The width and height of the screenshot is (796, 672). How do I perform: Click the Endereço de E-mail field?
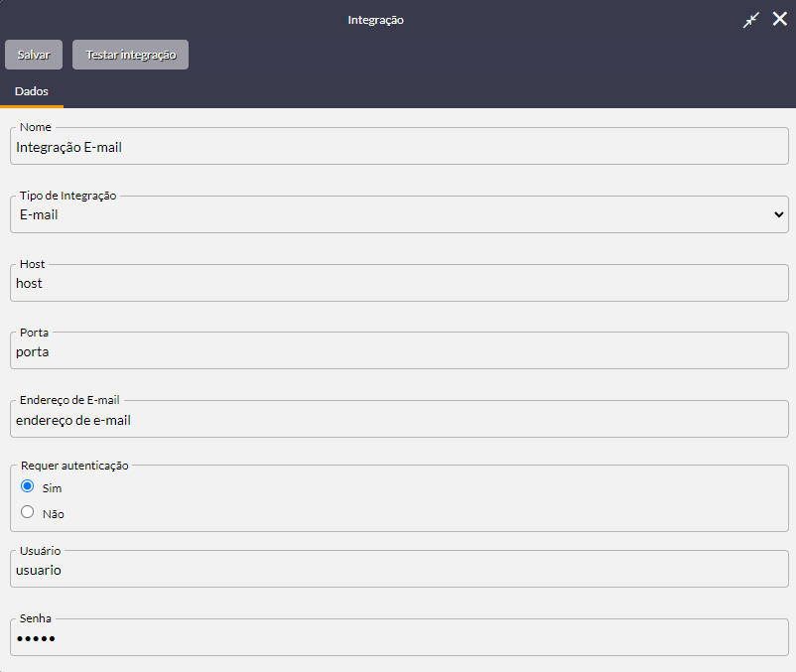399,420
